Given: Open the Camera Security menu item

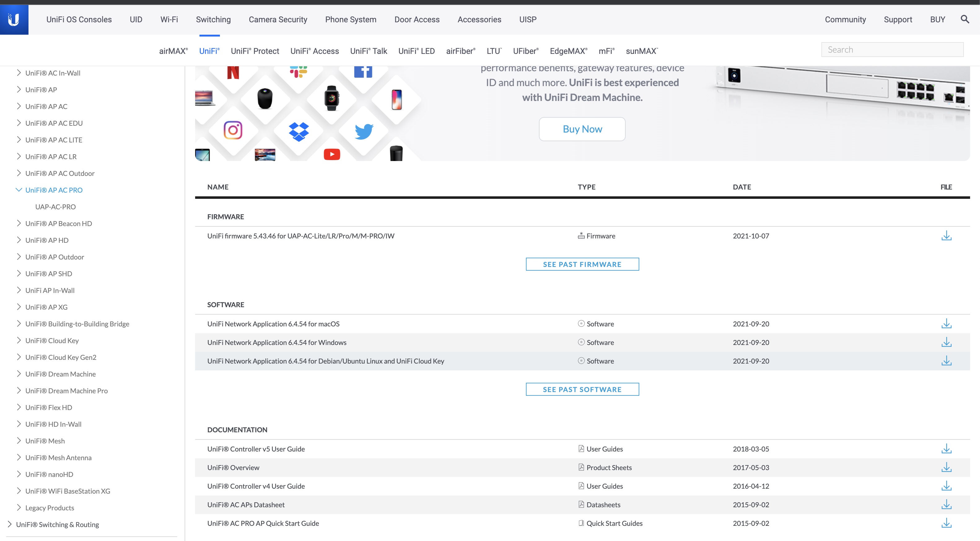Looking at the screenshot, I should point(278,20).
